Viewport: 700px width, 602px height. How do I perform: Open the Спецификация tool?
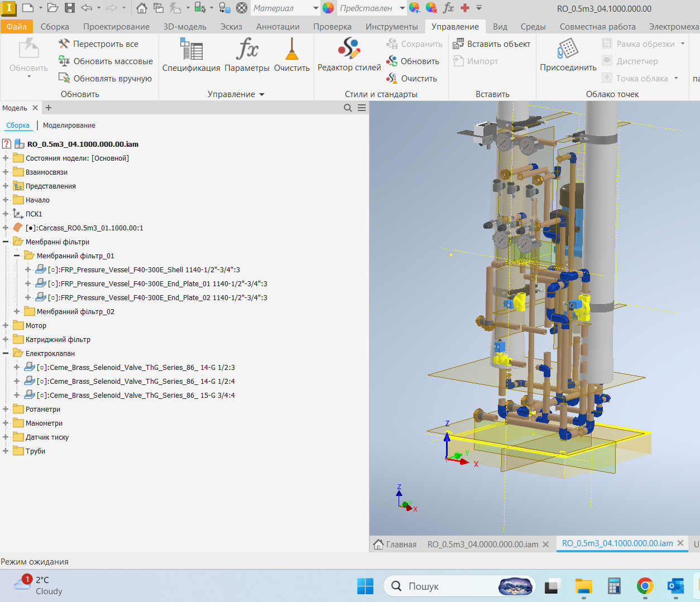(x=191, y=55)
